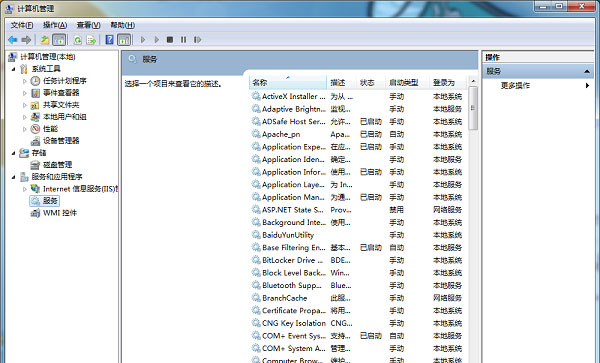Sort by the 描述 column header
The height and width of the screenshot is (363, 600).
pos(342,83)
